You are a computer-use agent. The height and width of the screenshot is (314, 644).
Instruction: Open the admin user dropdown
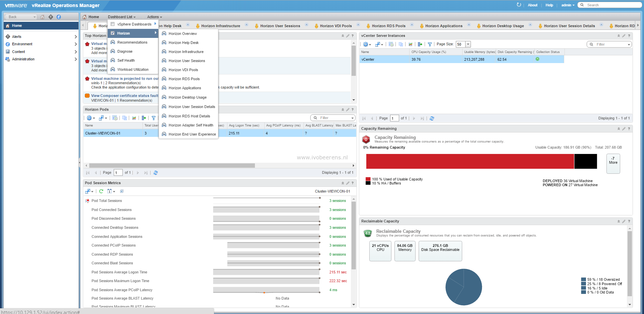click(568, 5)
